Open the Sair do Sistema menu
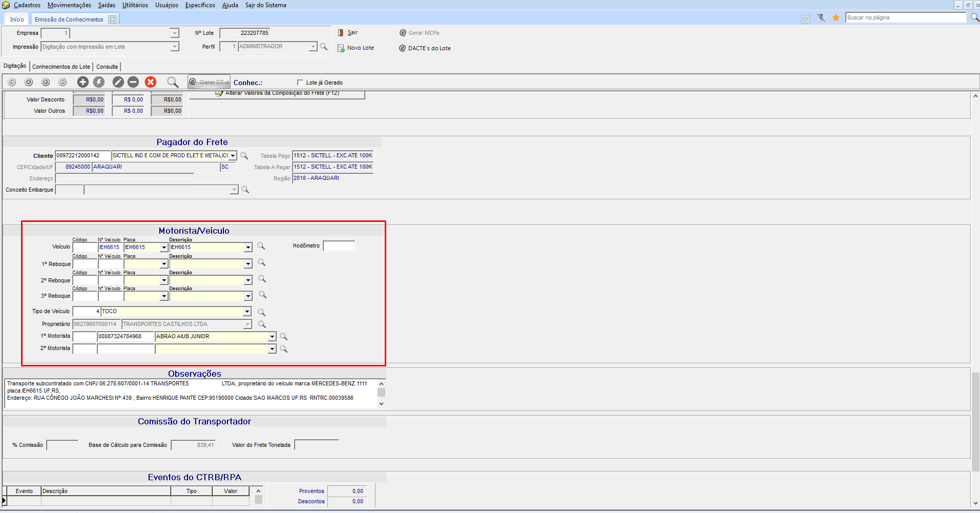The height and width of the screenshot is (513, 980). tap(266, 5)
